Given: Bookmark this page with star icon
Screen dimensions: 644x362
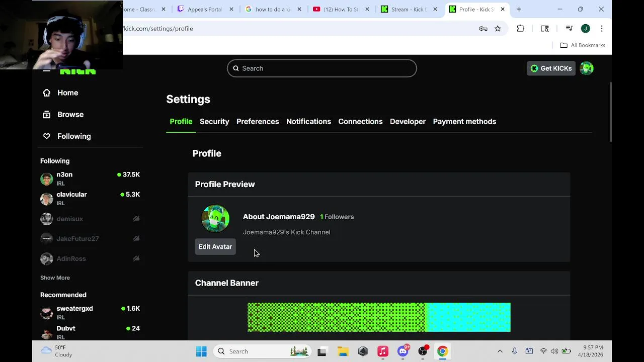Looking at the screenshot, I should (498, 29).
